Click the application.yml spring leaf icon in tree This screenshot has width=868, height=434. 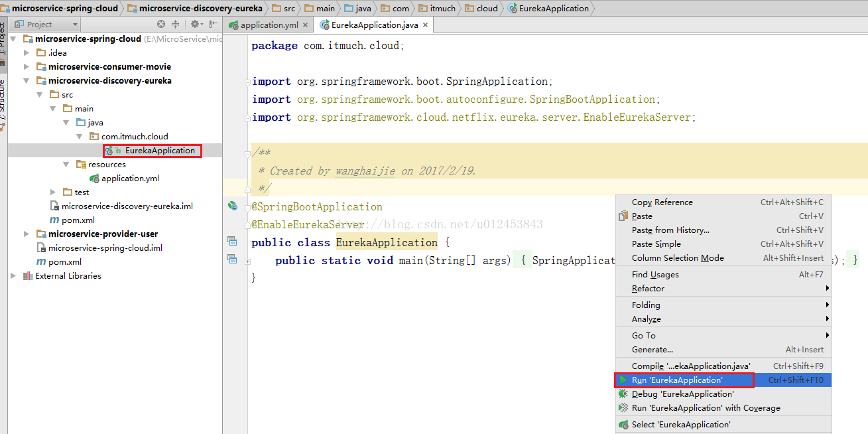(95, 179)
